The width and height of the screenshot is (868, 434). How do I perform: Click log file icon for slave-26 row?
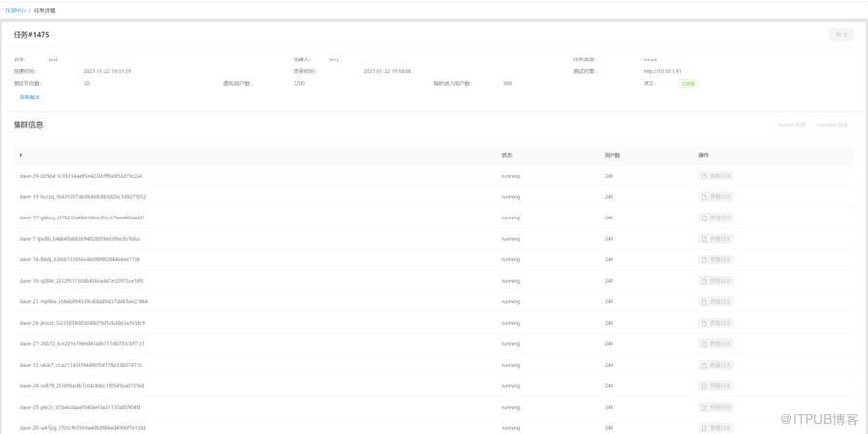704,323
